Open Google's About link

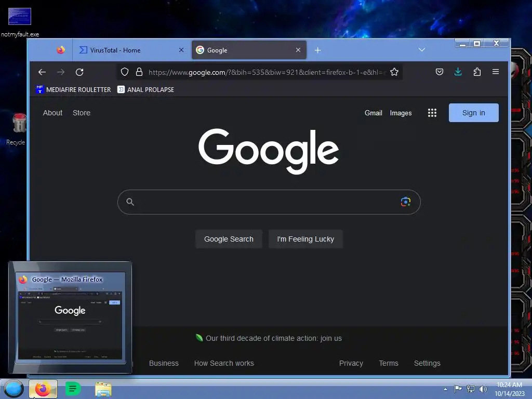(52, 113)
